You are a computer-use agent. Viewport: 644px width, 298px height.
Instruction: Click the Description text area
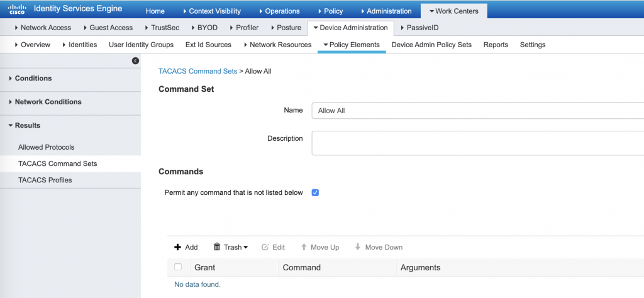tap(478, 143)
